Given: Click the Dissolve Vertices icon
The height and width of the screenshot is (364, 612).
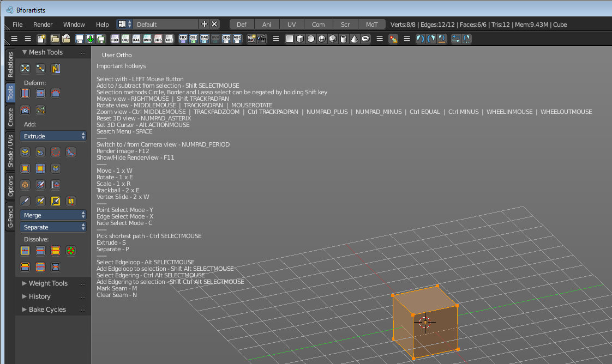Looking at the screenshot, I should 25,251.
